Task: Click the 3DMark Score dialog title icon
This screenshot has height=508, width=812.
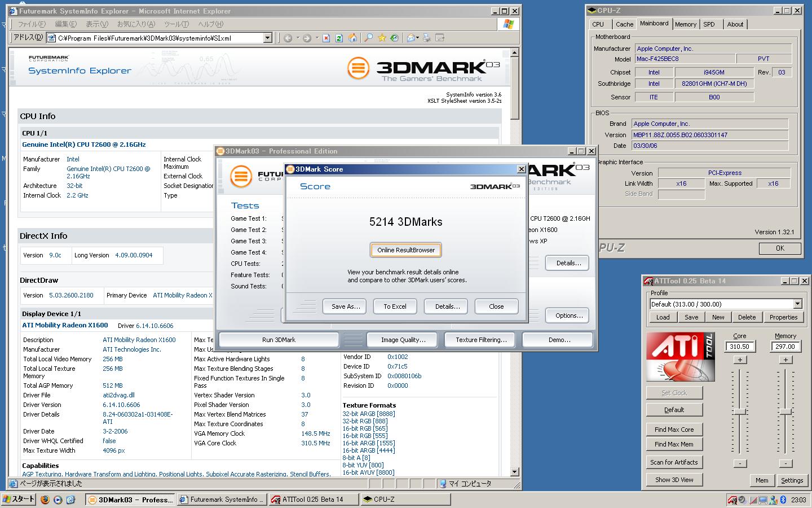Action: [290, 169]
